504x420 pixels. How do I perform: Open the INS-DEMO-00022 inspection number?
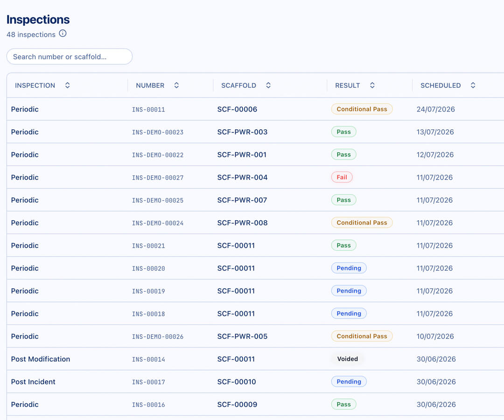(158, 155)
